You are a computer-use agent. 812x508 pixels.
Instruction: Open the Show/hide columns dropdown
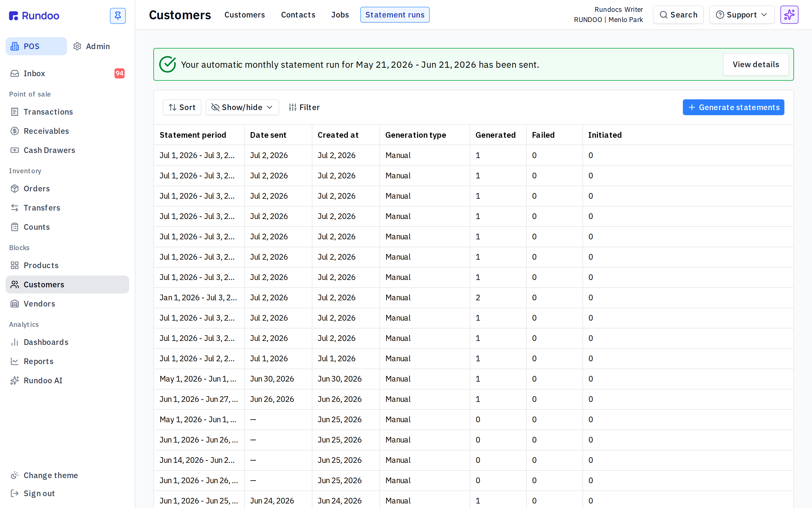pyautogui.click(x=242, y=107)
